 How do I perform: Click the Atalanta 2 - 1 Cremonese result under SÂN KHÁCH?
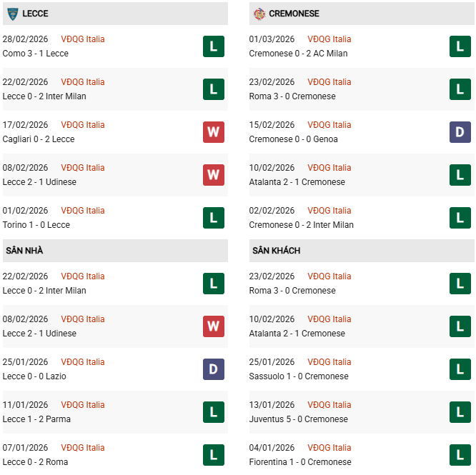coord(297,334)
